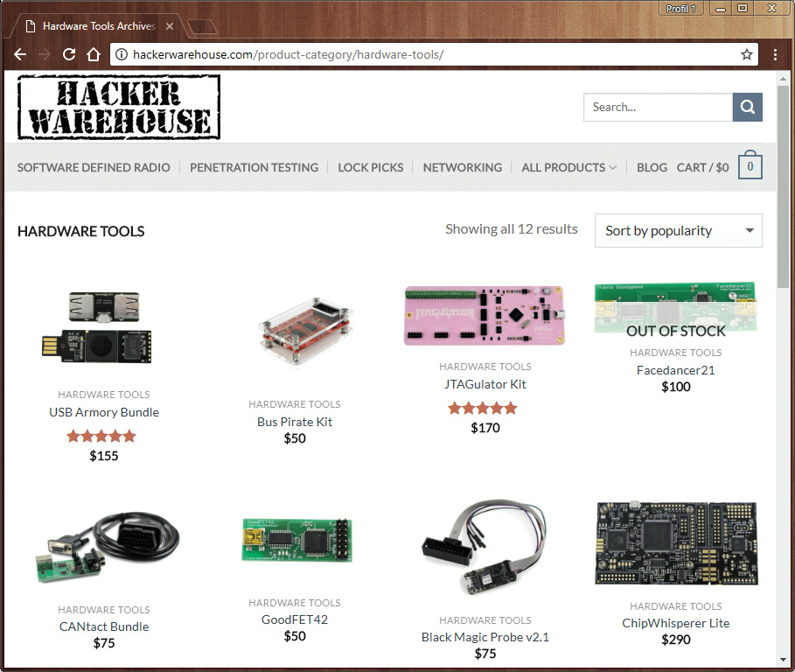Click the $290 ChipWhisperer price
This screenshot has height=672, width=795.
(x=676, y=640)
